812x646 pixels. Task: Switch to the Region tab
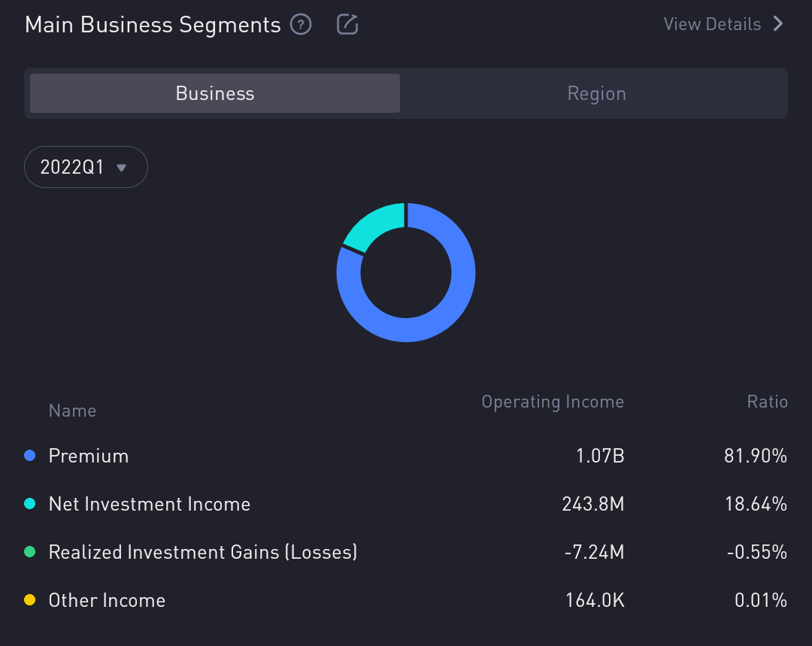pyautogui.click(x=596, y=93)
